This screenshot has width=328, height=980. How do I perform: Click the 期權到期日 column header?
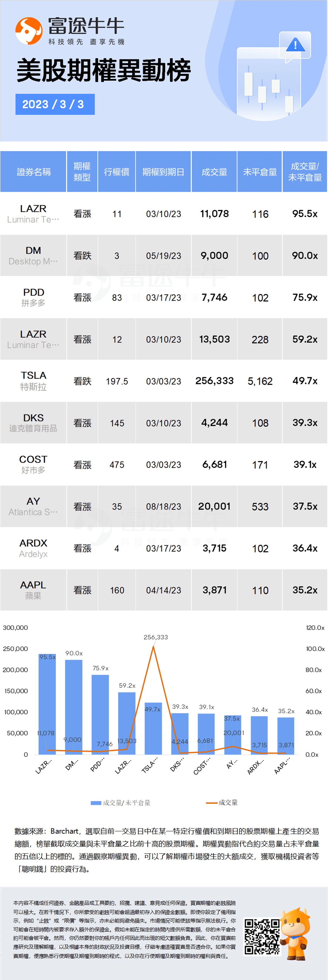163,172
